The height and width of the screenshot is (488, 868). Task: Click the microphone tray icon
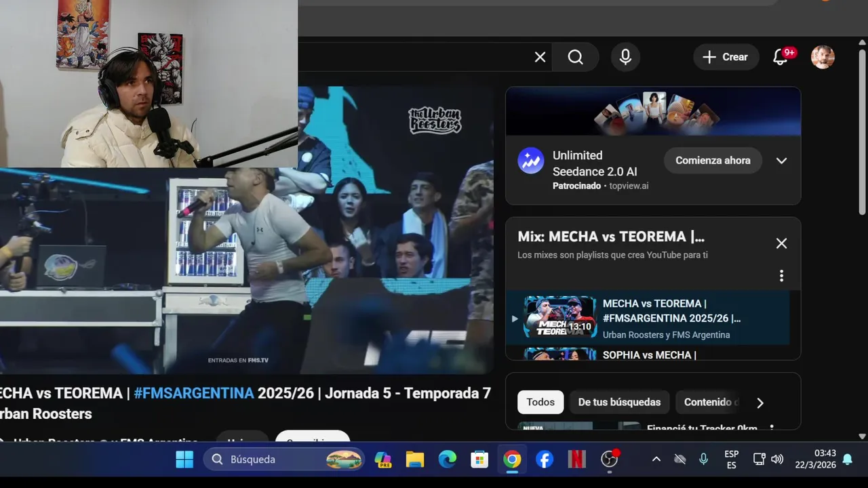(703, 460)
